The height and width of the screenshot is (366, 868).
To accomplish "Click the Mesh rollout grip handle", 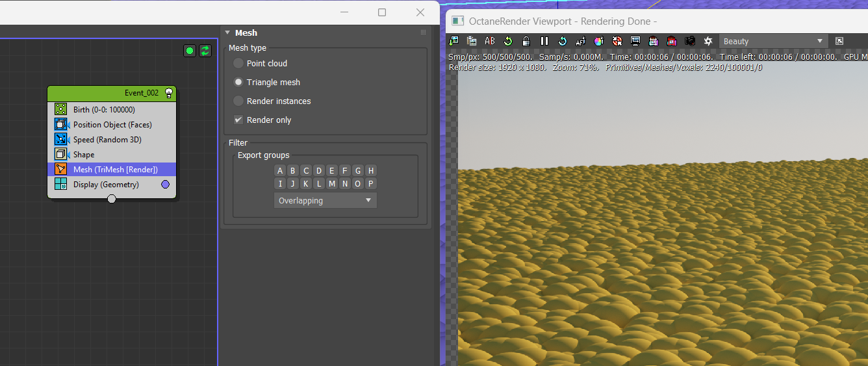I will (423, 33).
